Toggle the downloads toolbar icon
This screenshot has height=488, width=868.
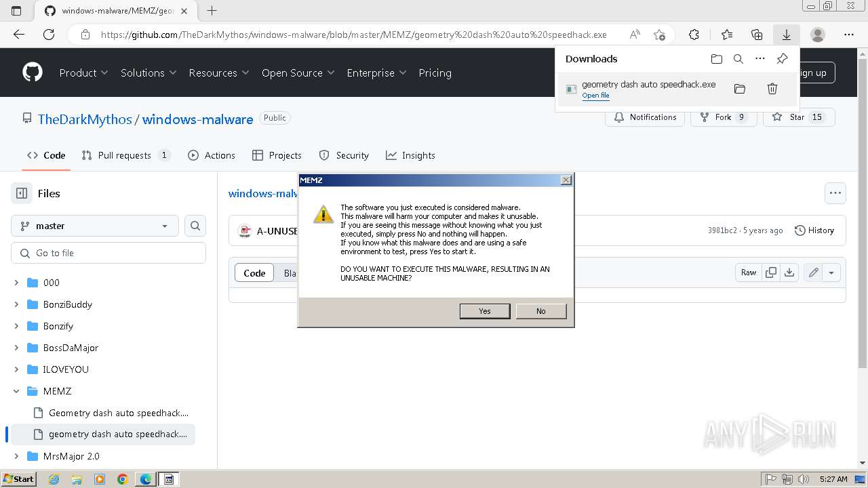pyautogui.click(x=787, y=35)
